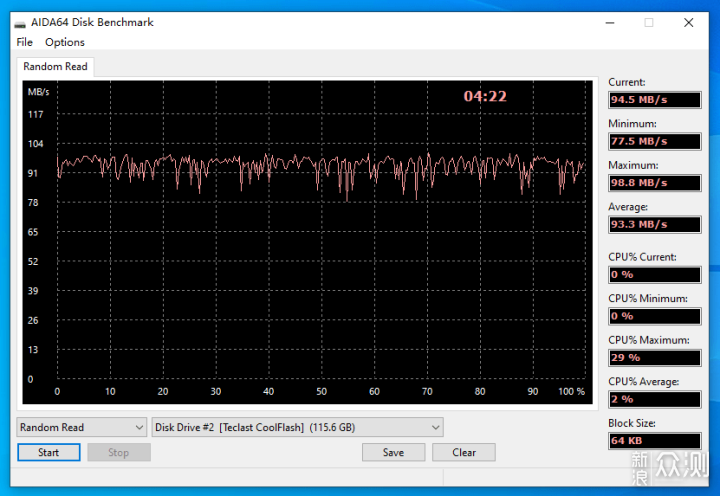
Task: Close the AIDA64 Disk Benchmark window
Action: tap(688, 23)
